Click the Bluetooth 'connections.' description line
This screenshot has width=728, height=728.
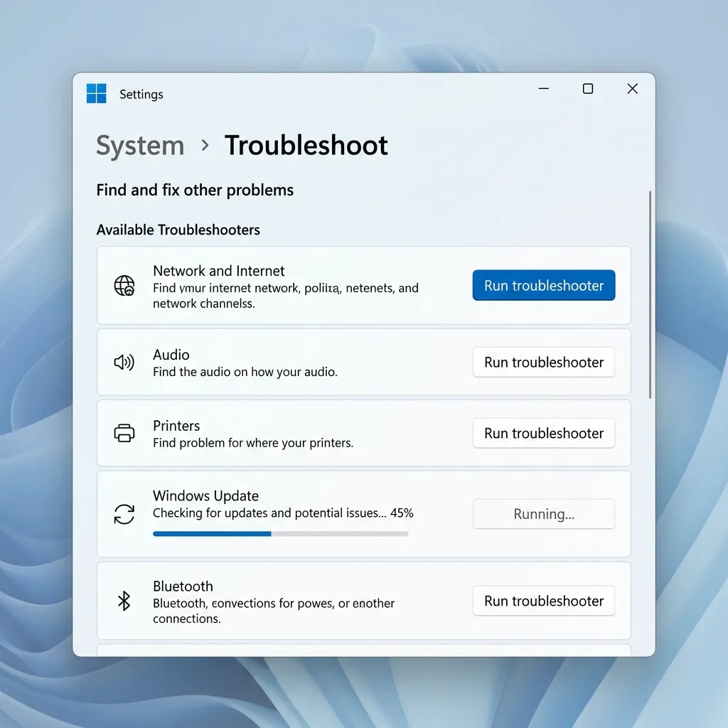tap(187, 619)
